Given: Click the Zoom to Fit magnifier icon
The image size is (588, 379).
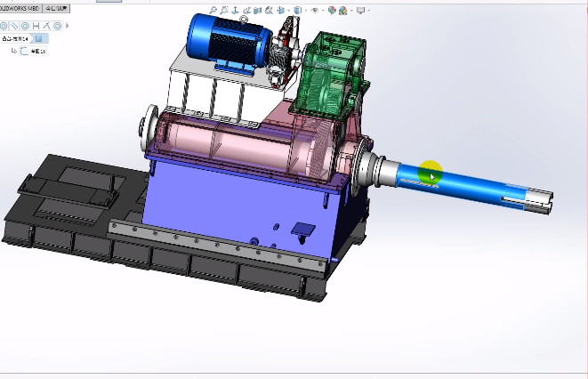Looking at the screenshot, I should click(213, 11).
